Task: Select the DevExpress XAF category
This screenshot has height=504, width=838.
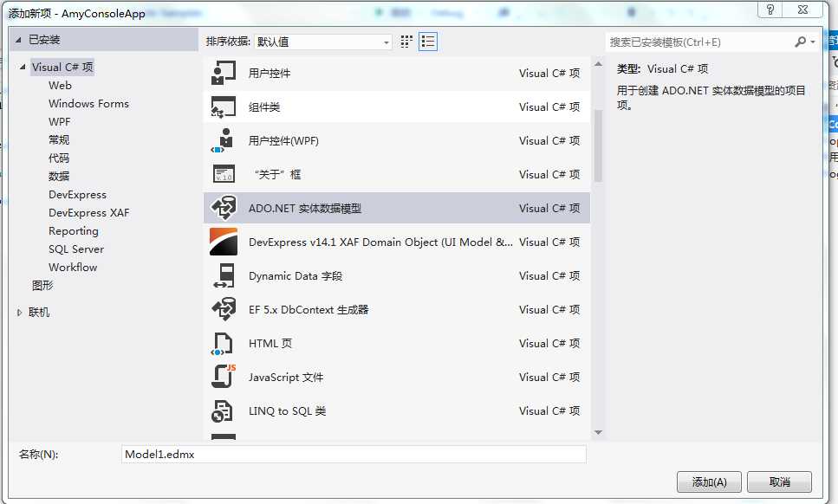Action: pos(88,212)
